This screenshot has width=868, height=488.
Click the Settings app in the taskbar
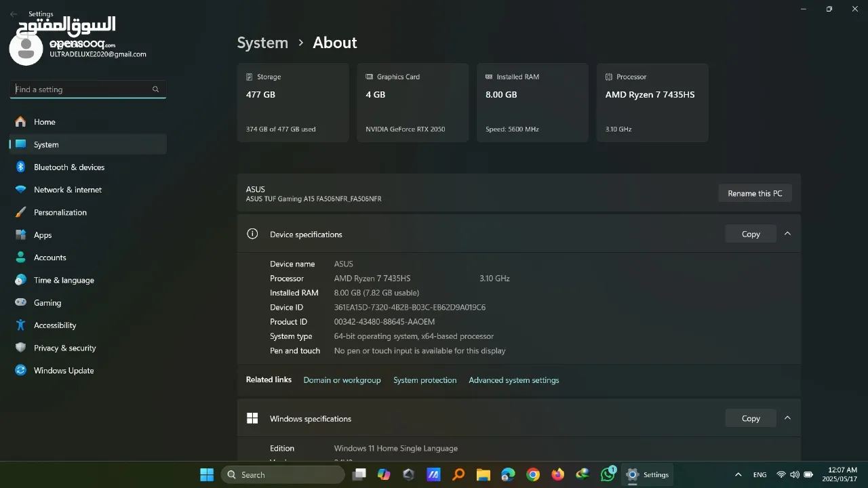(x=648, y=474)
